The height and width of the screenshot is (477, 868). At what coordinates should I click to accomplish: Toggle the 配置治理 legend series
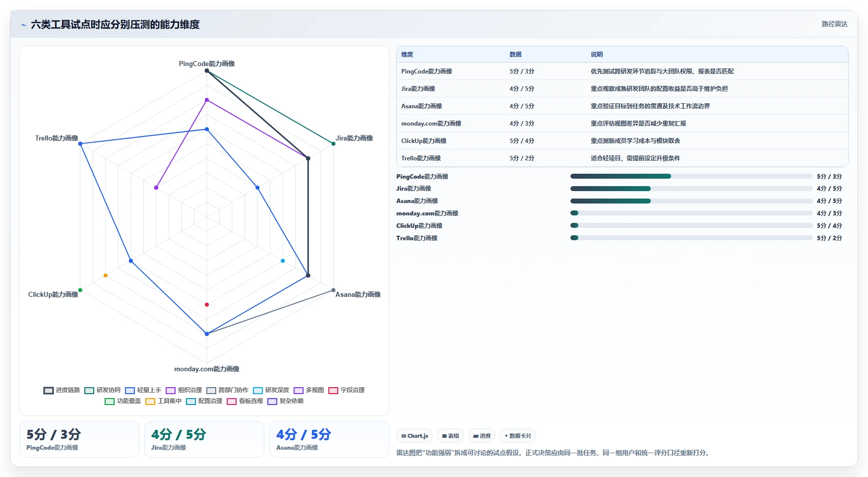204,401
